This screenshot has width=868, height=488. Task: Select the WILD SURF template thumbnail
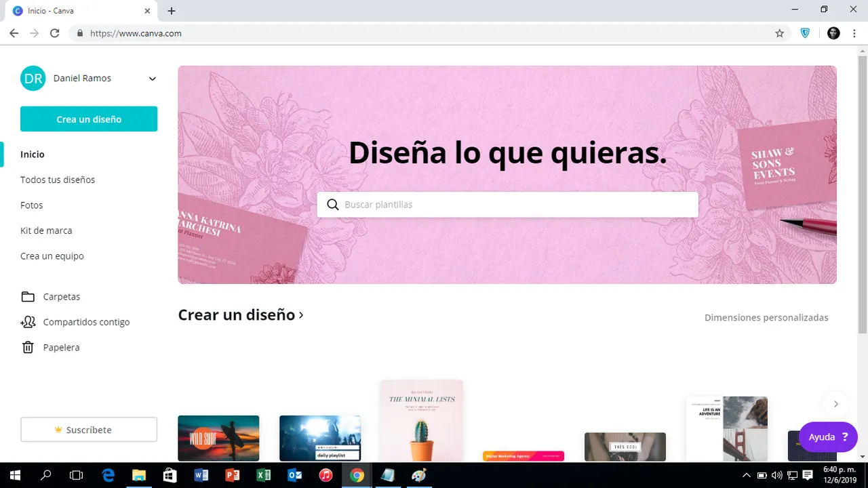coord(218,438)
